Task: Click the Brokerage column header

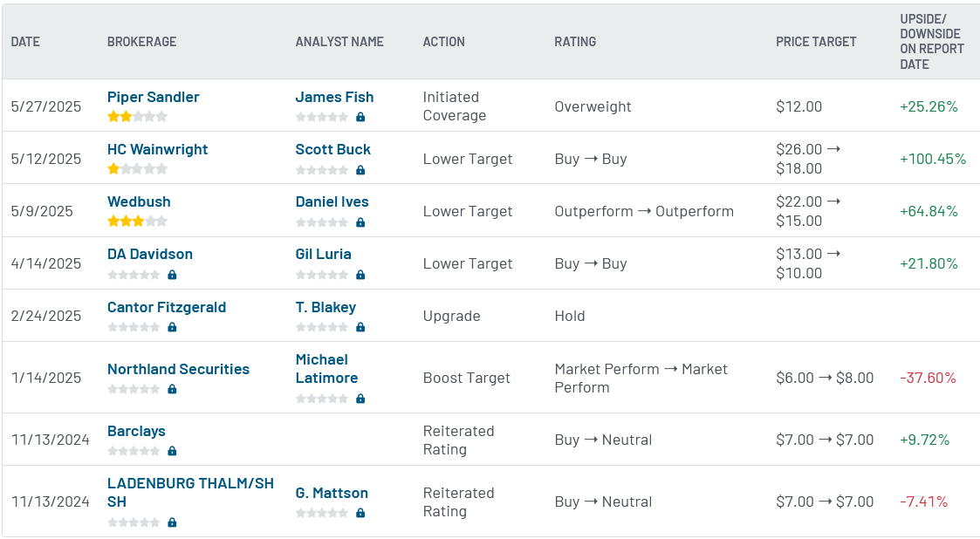Action: pos(141,42)
